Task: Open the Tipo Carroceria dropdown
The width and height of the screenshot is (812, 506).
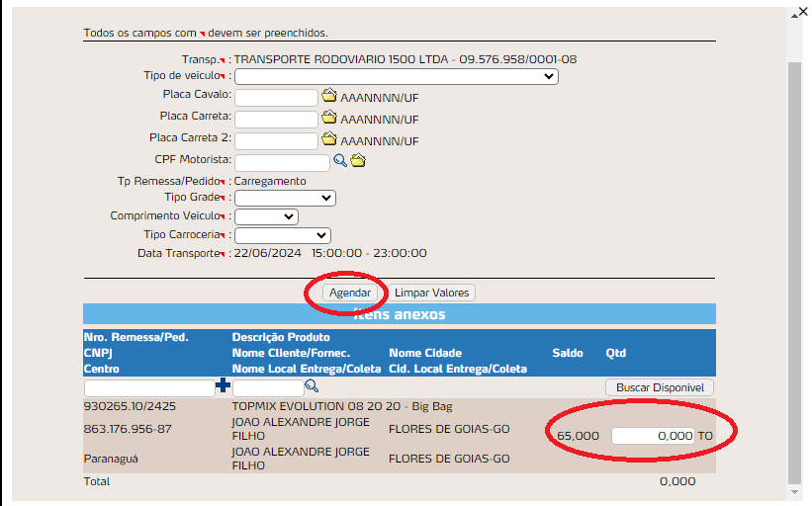Action: click(x=283, y=235)
